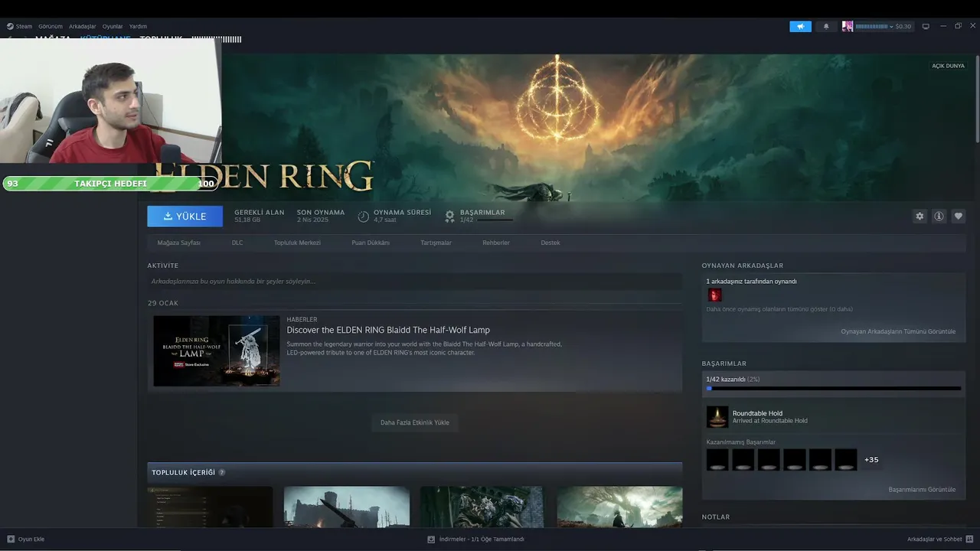
Task: Open the DLC tab
Action: [x=237, y=243]
